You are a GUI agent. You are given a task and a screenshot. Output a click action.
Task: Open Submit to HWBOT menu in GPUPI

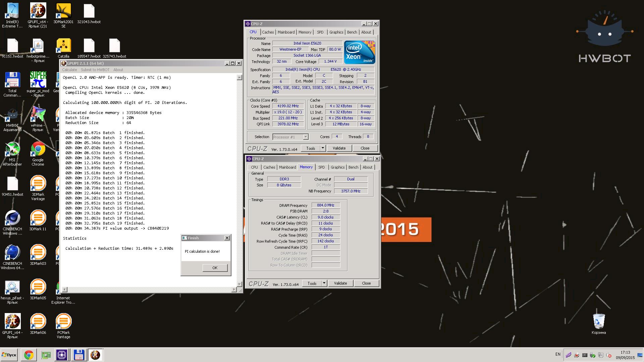click(95, 70)
